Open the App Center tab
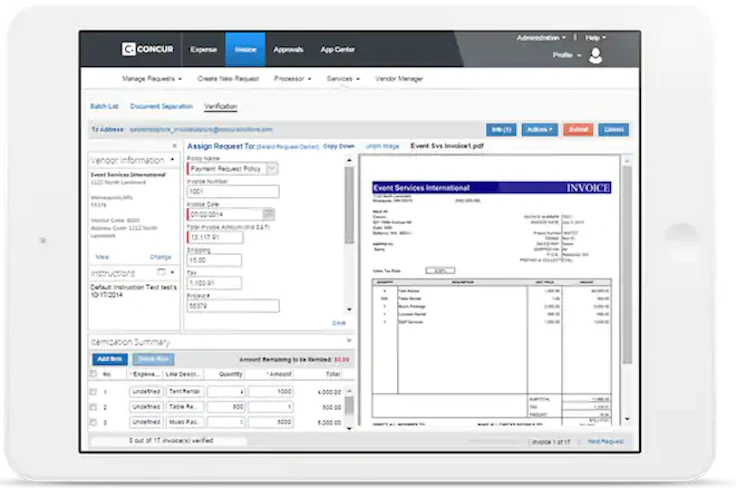736x488 pixels. [337, 49]
